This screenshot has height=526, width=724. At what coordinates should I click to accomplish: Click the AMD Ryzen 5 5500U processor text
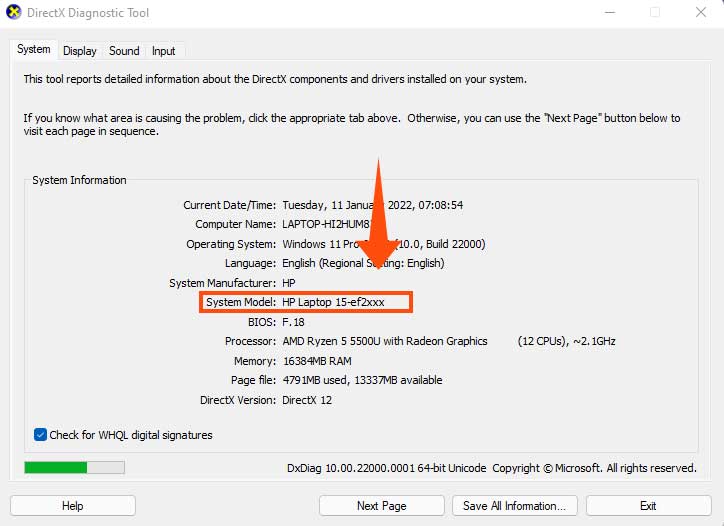pos(385,341)
